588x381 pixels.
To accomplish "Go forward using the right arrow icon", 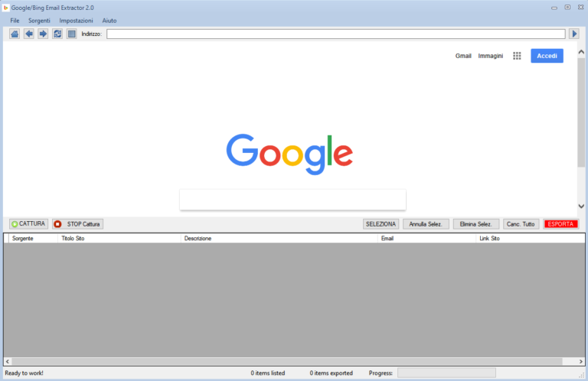I will (43, 34).
